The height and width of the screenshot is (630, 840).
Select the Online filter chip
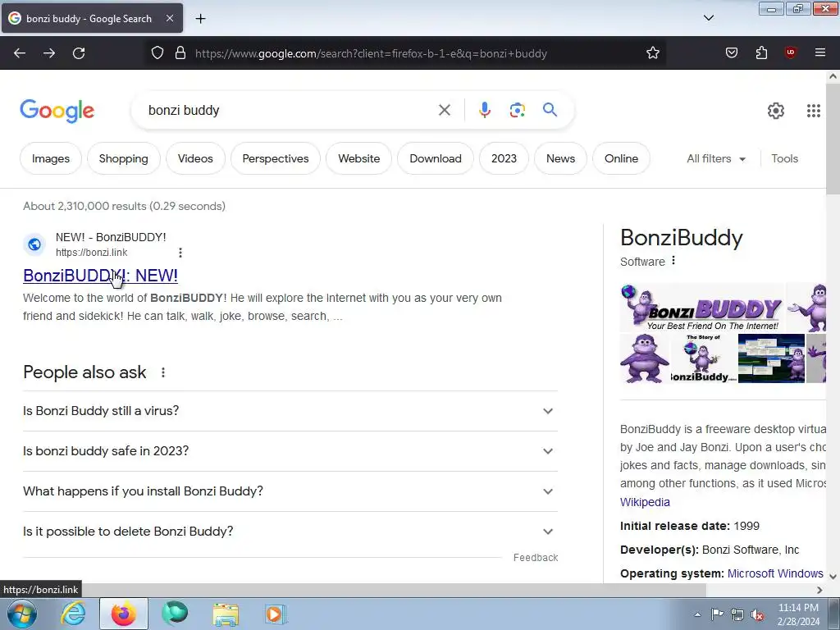[621, 158]
